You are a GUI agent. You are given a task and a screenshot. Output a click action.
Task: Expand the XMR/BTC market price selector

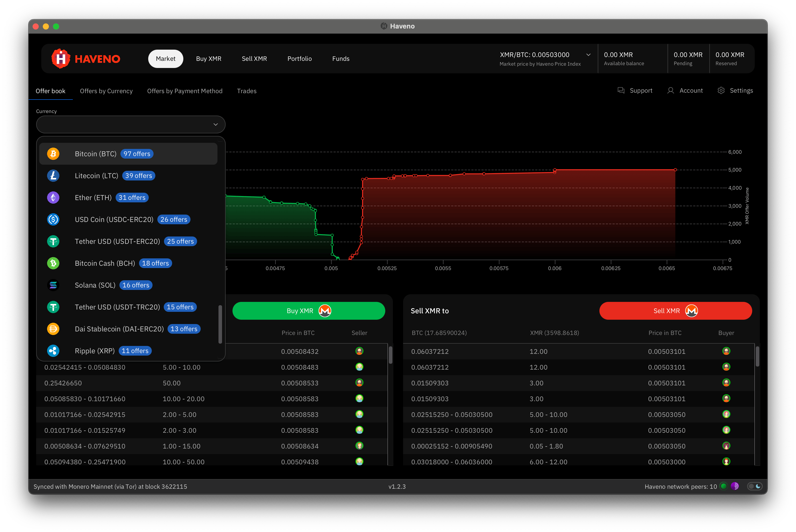[x=588, y=55]
